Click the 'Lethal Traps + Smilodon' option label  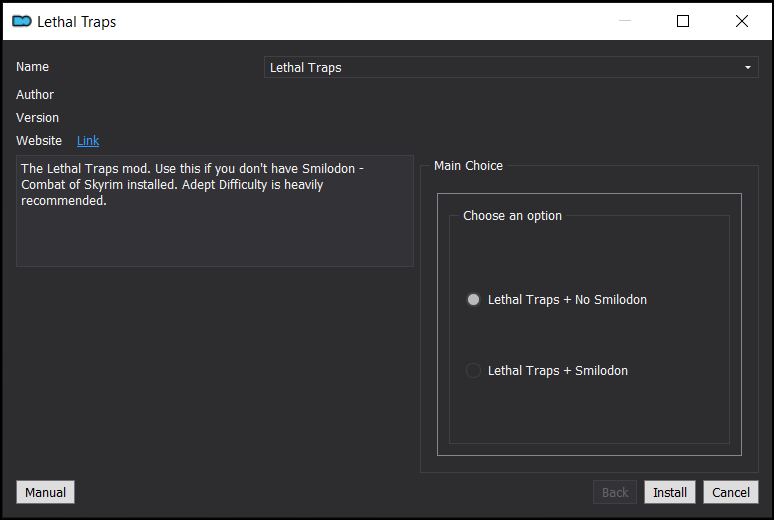[558, 371]
